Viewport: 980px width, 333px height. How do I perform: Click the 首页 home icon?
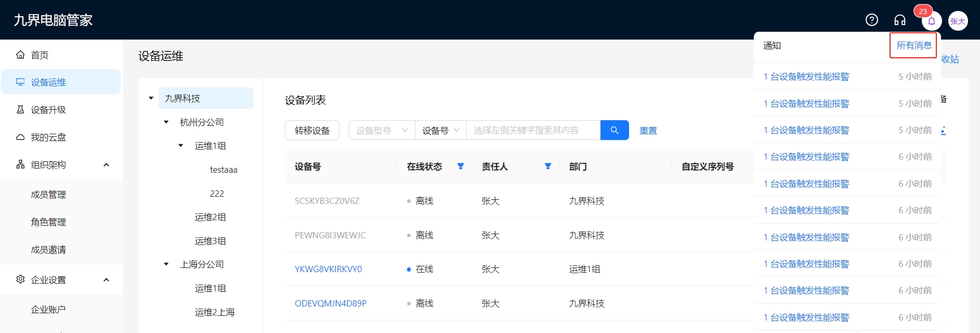(x=20, y=55)
